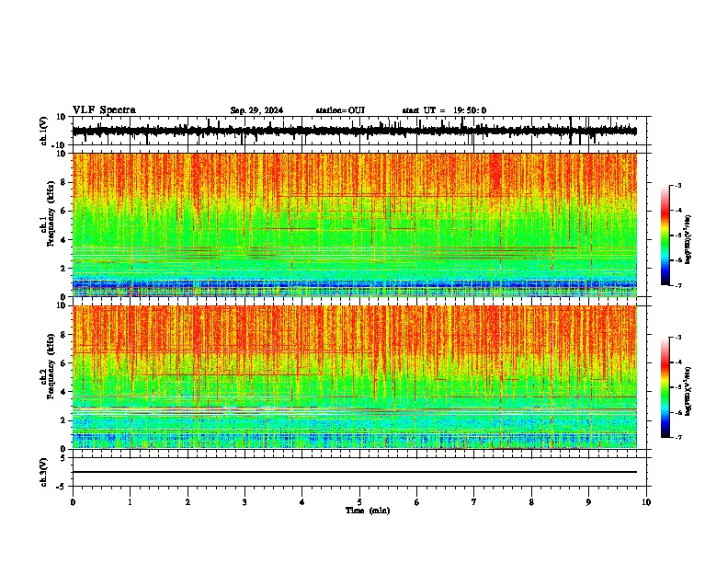Select the "start UT = 19:50: 0" text
728x563 pixels.
click(444, 110)
